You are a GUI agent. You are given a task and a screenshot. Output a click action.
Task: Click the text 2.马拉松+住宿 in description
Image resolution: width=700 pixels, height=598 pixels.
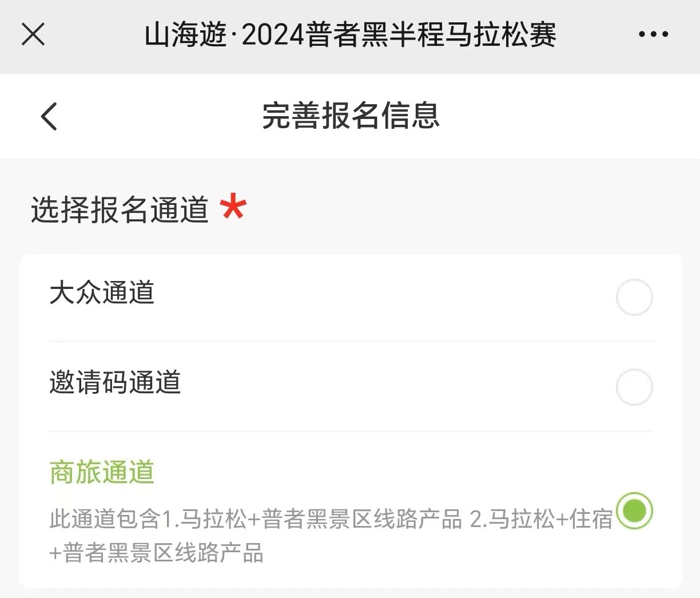(540, 520)
